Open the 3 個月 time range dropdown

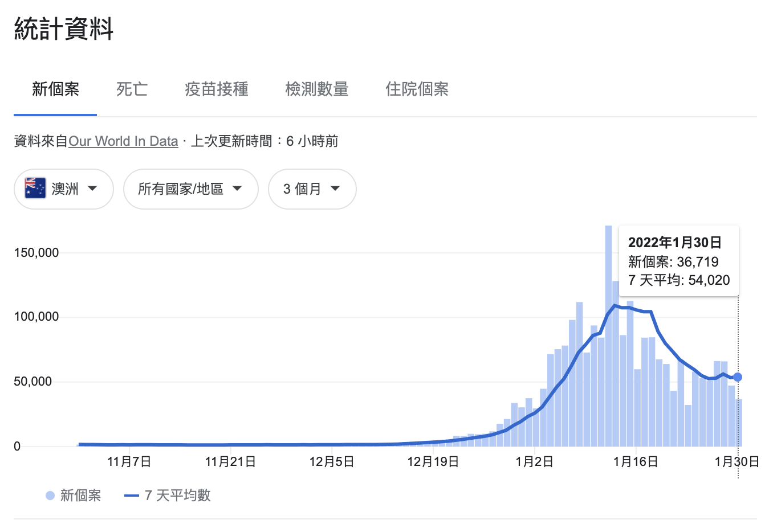(x=312, y=189)
